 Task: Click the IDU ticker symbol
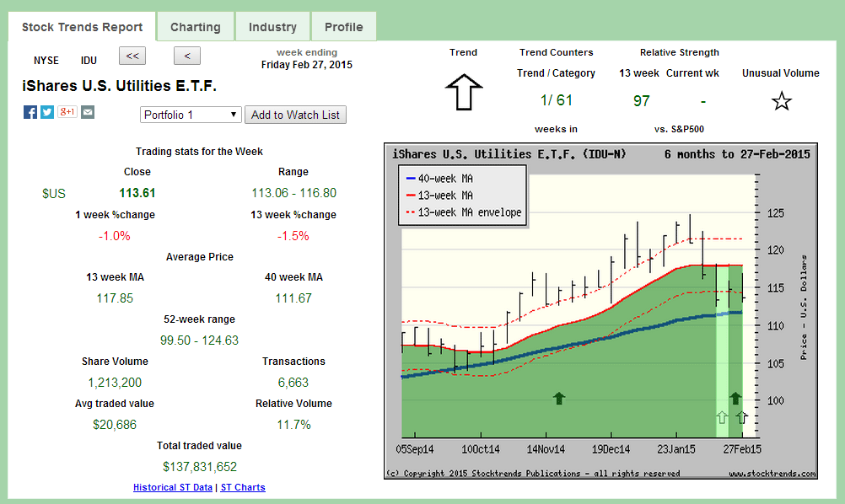point(89,61)
